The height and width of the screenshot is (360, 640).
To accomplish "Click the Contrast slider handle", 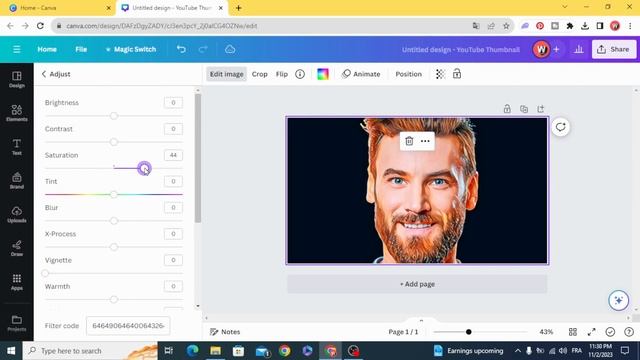I will click(x=114, y=142).
